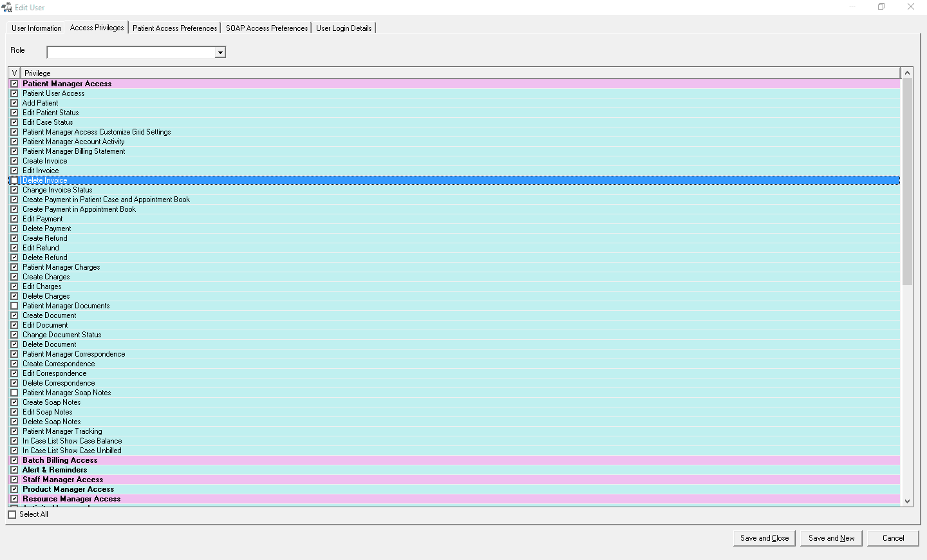This screenshot has width=927, height=560.
Task: Select 'Create Payment in Patient Case and Appointment Book'
Action: pos(454,200)
